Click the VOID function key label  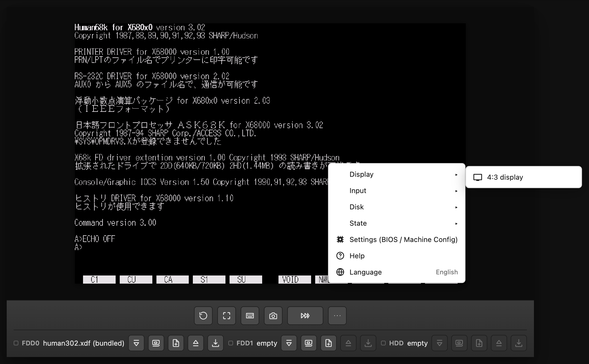click(294, 280)
